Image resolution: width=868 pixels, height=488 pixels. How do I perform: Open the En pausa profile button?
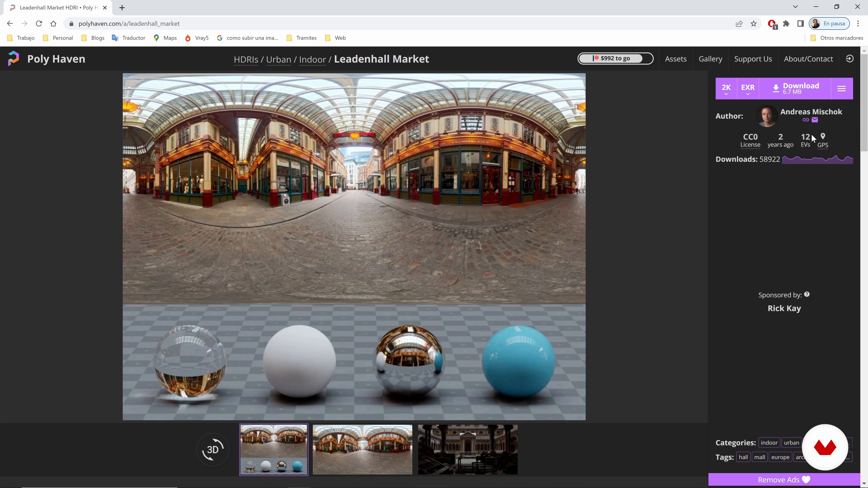coord(829,23)
